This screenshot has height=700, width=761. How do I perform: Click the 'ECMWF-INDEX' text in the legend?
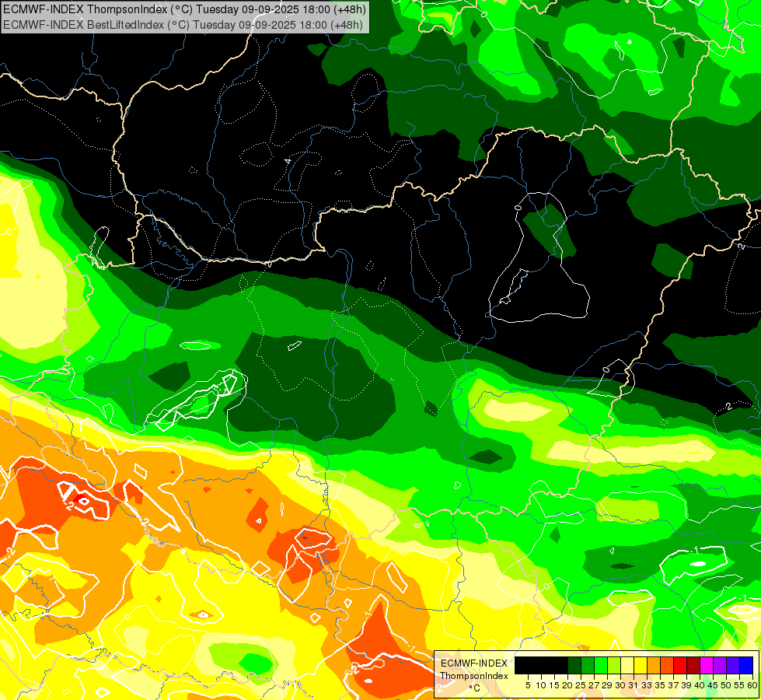[473, 663]
